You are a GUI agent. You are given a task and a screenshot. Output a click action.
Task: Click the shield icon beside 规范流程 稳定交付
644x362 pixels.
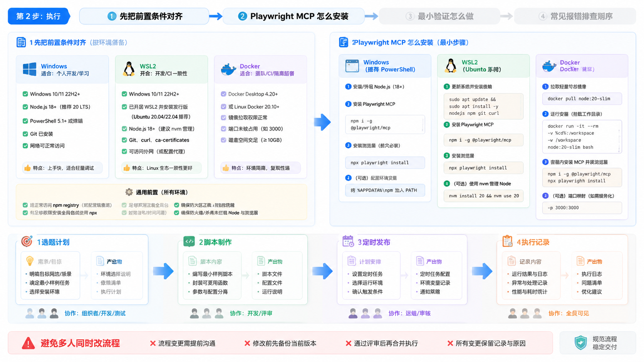(580, 342)
